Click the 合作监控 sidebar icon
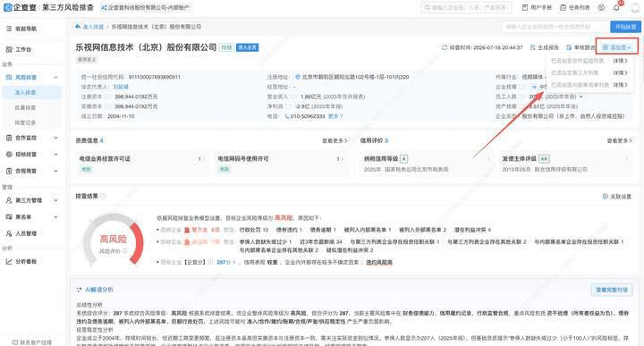The width and height of the screenshot is (644, 346). pos(9,138)
